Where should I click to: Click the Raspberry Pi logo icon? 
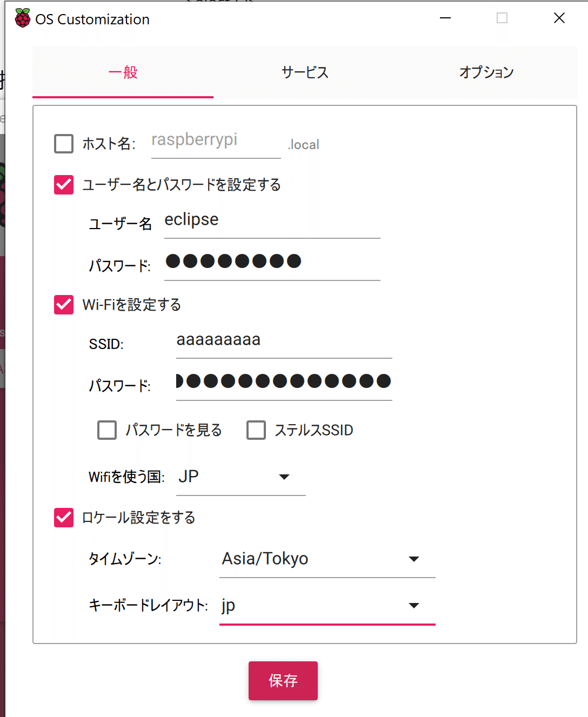tap(23, 18)
